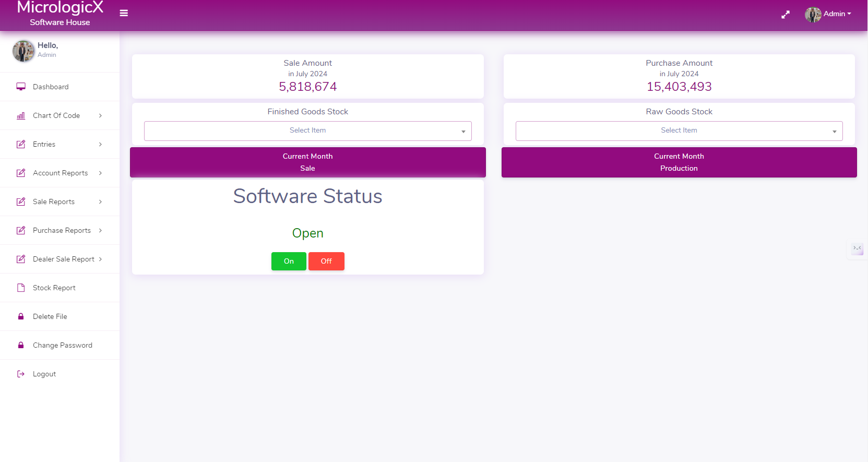Open the Finished Goods Stock item dropdown
868x462 pixels.
click(308, 131)
